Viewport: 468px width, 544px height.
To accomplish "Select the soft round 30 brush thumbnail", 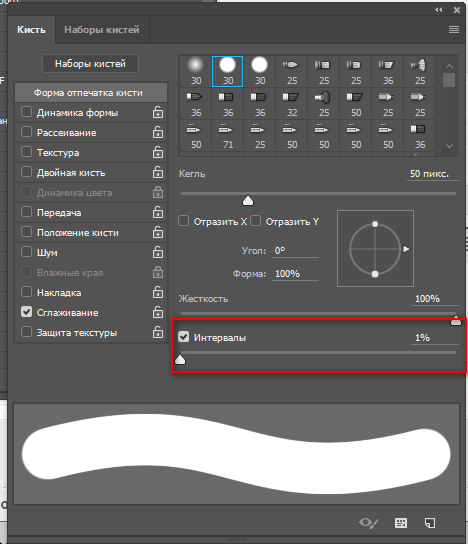I will (x=196, y=71).
